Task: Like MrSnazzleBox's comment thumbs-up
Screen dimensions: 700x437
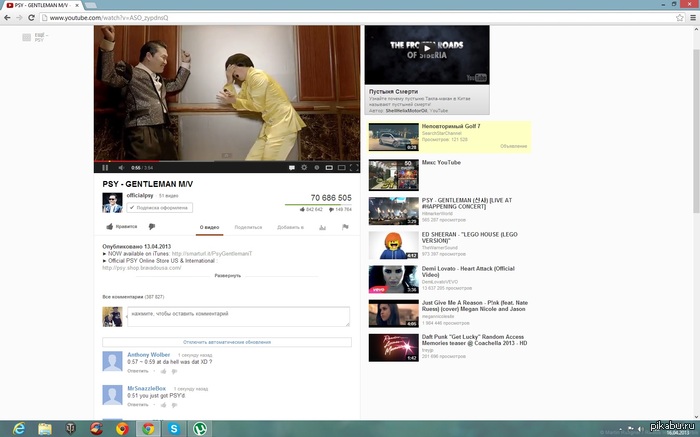Action: point(163,405)
